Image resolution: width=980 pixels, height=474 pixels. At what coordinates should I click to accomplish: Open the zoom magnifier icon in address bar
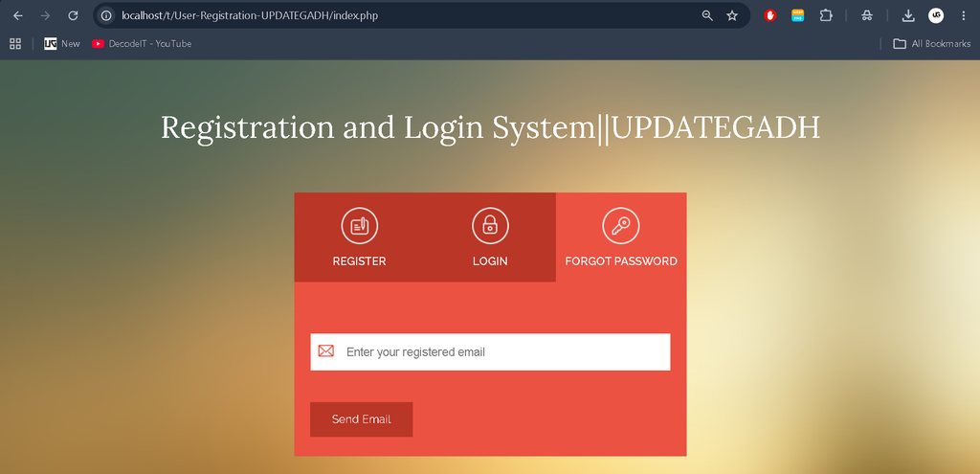click(x=707, y=15)
